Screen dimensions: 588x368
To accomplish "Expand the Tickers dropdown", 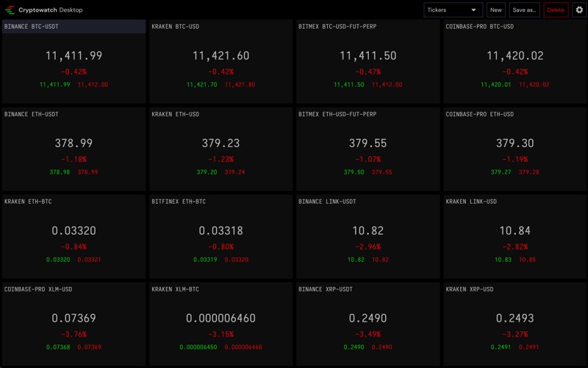I will 453,10.
